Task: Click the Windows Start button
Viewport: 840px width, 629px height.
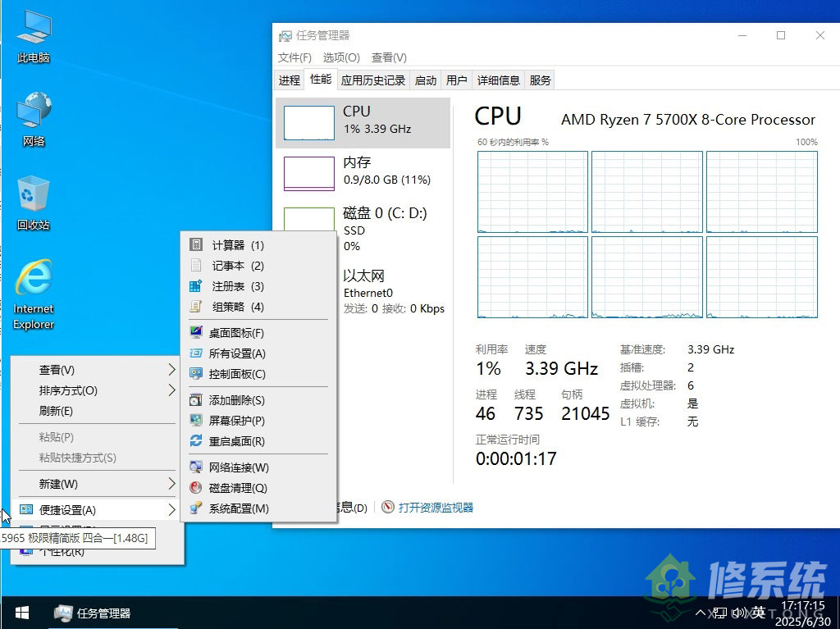Action: (21, 613)
